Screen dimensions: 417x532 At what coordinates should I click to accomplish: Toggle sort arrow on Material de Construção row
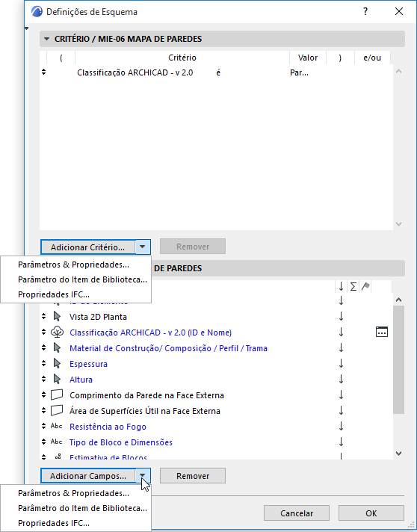coord(341,347)
